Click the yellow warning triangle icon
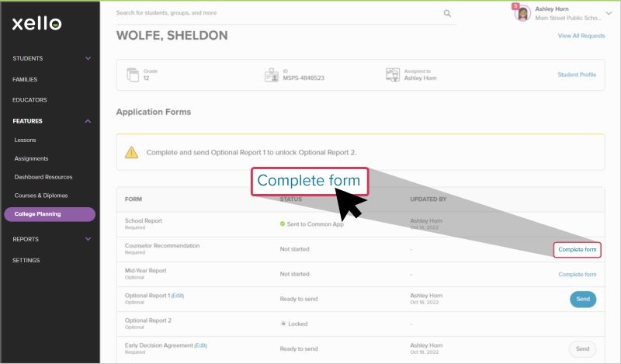621x364 pixels. pos(132,152)
